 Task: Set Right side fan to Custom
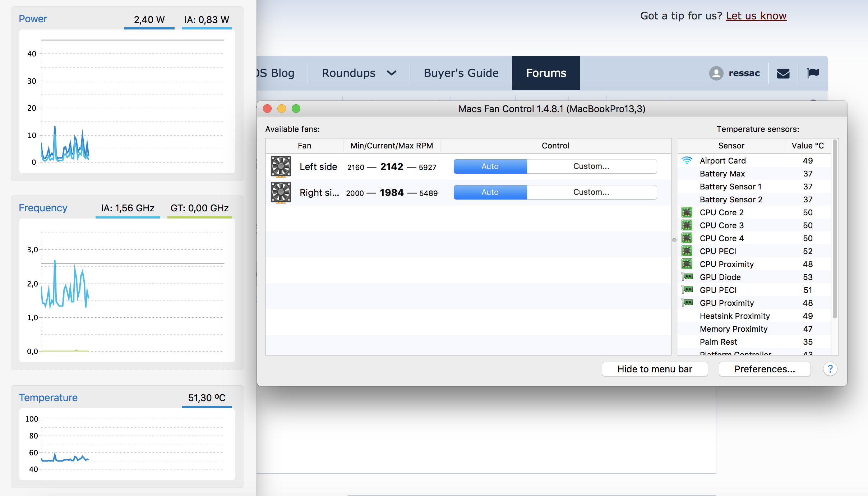pyautogui.click(x=592, y=192)
